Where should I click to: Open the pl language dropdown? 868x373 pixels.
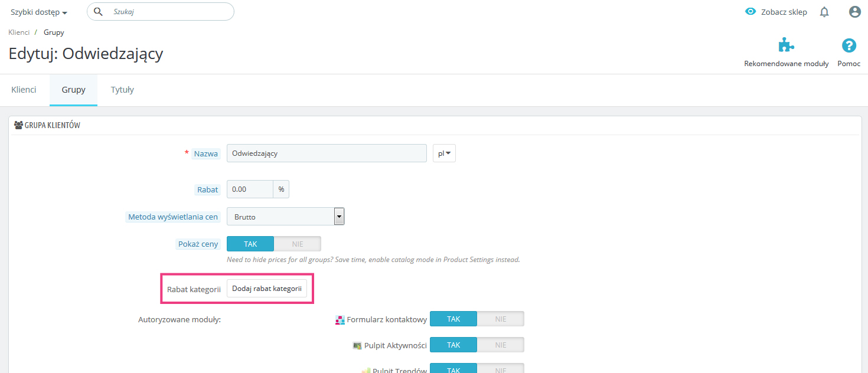tap(444, 153)
